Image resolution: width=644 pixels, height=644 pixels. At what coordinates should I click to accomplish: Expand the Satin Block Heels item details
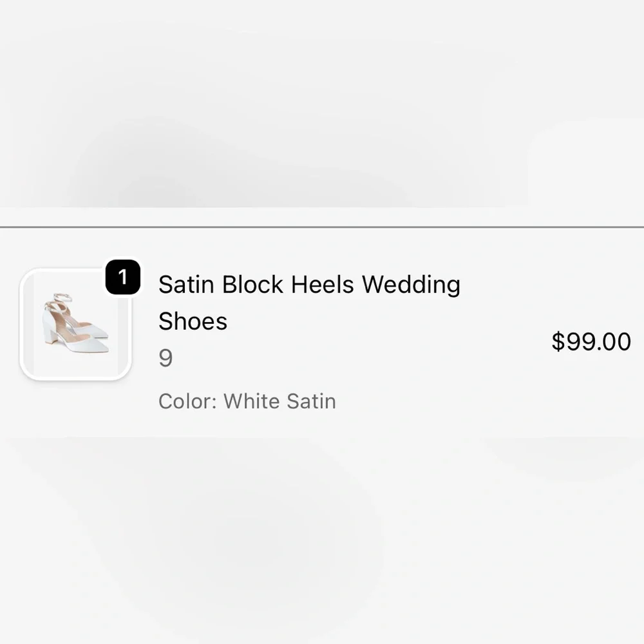coord(309,303)
